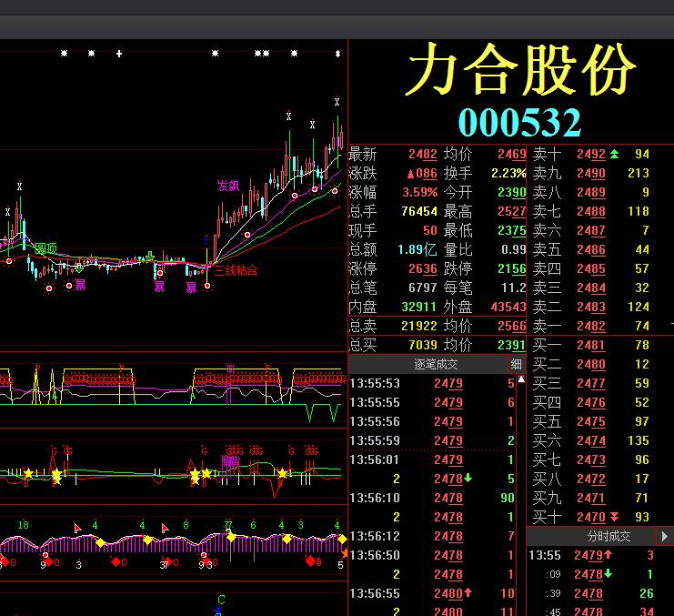Screen dimensions: 674x616
Task: Click the 涨幅 value 3.59%
Action: [x=419, y=192]
